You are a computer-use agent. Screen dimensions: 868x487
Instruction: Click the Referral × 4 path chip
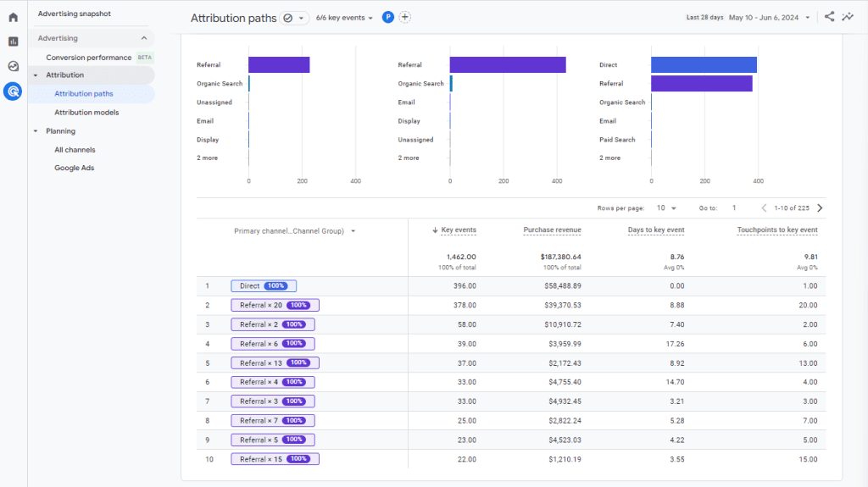pos(273,383)
